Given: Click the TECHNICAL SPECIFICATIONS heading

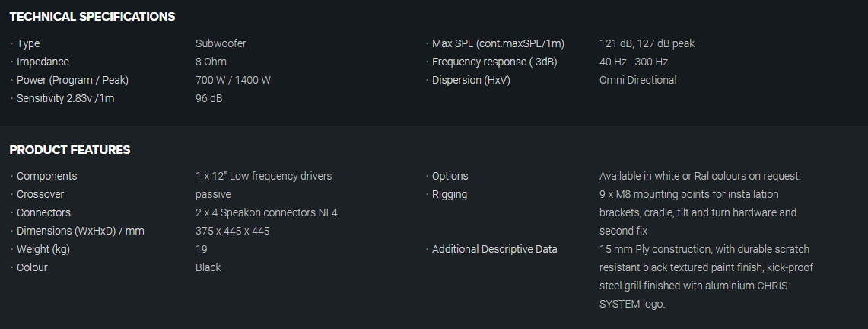Looking at the screenshot, I should (x=92, y=16).
